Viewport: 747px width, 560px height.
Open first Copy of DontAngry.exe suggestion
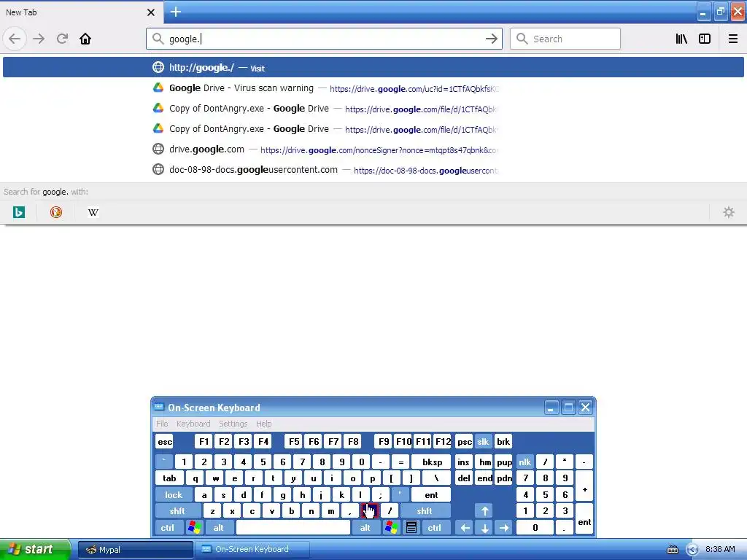pyautogui.click(x=373, y=109)
